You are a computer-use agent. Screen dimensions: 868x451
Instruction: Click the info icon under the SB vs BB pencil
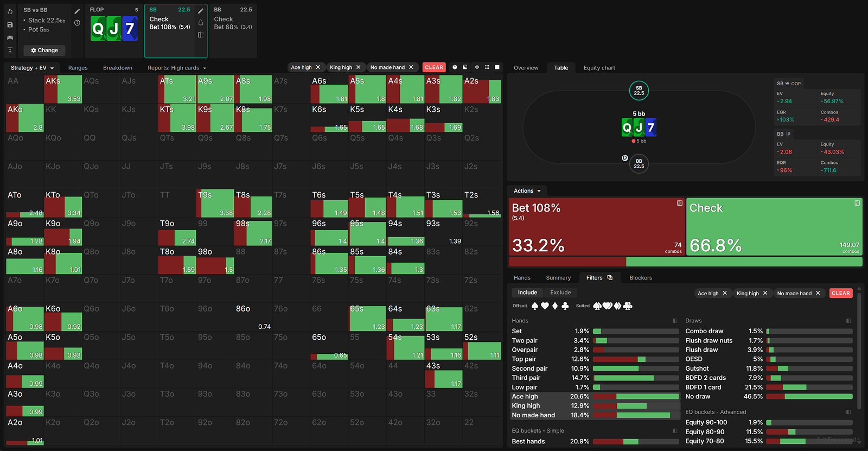coord(77,23)
